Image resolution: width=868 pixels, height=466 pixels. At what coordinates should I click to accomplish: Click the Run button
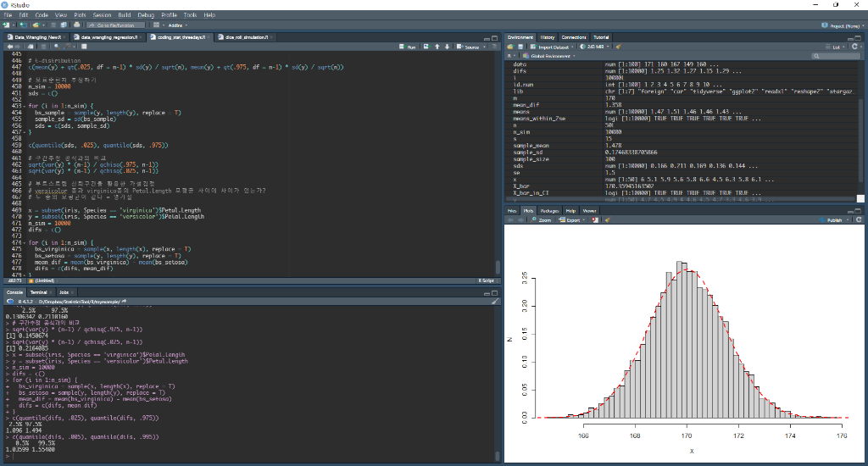coord(408,47)
